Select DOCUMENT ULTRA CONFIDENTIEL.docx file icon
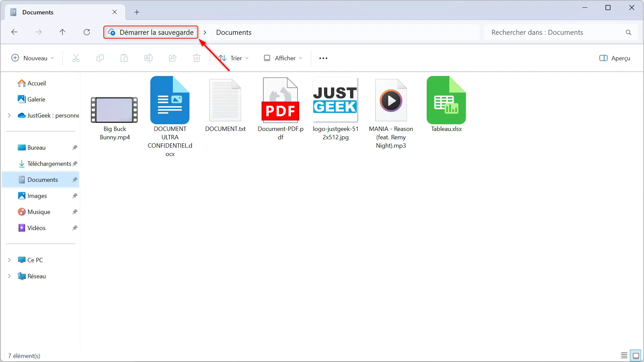Image resolution: width=644 pixels, height=362 pixels. point(170,100)
